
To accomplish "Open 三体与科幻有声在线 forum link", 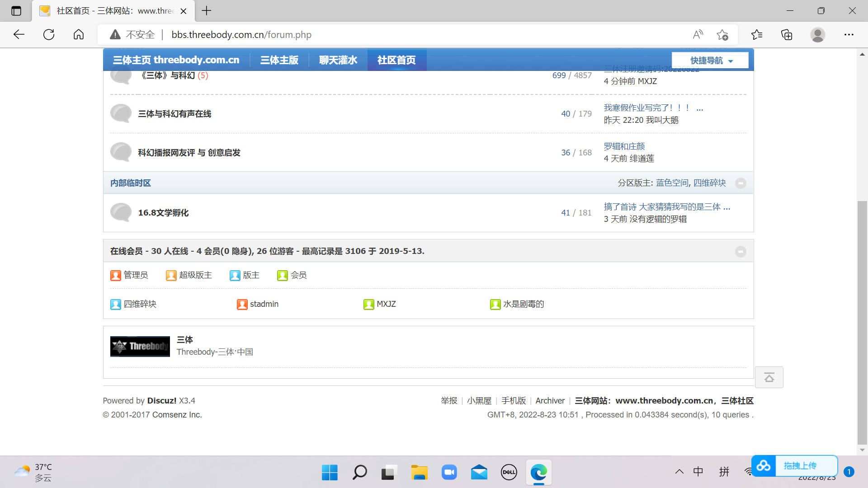I will click(175, 114).
